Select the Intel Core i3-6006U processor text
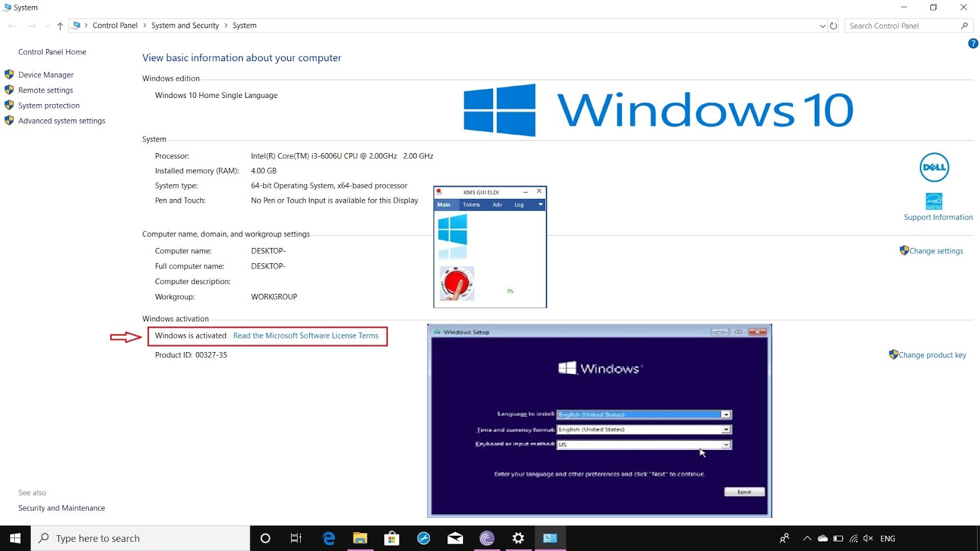This screenshot has width=980, height=551. click(x=342, y=156)
